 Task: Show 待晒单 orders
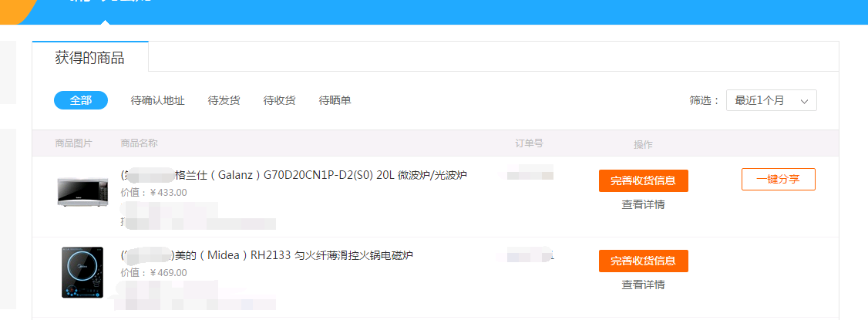click(335, 101)
